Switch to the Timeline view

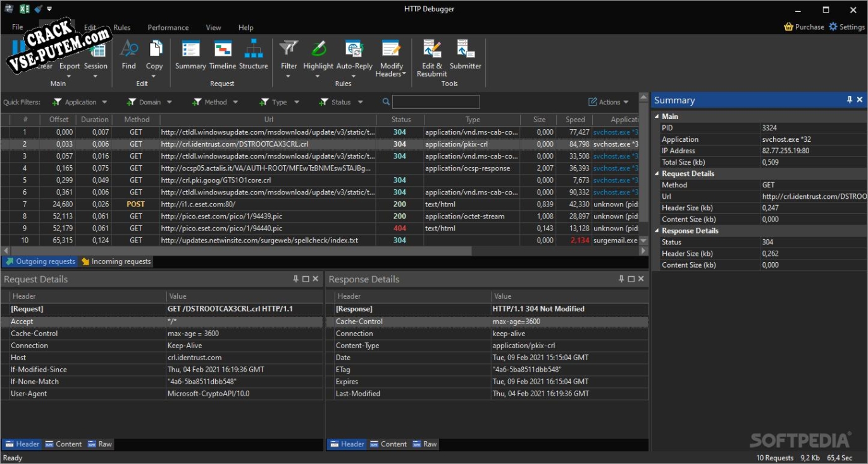click(223, 55)
